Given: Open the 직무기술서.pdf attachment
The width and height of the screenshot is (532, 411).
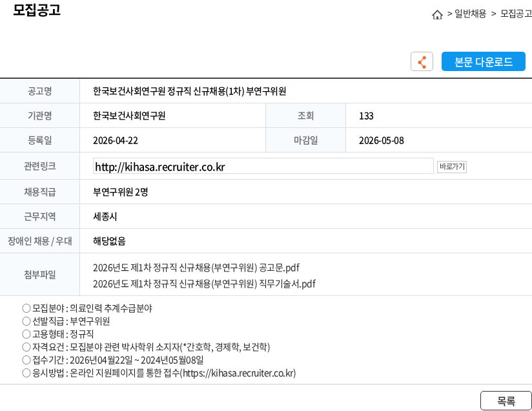Looking at the screenshot, I should pyautogui.click(x=204, y=284).
